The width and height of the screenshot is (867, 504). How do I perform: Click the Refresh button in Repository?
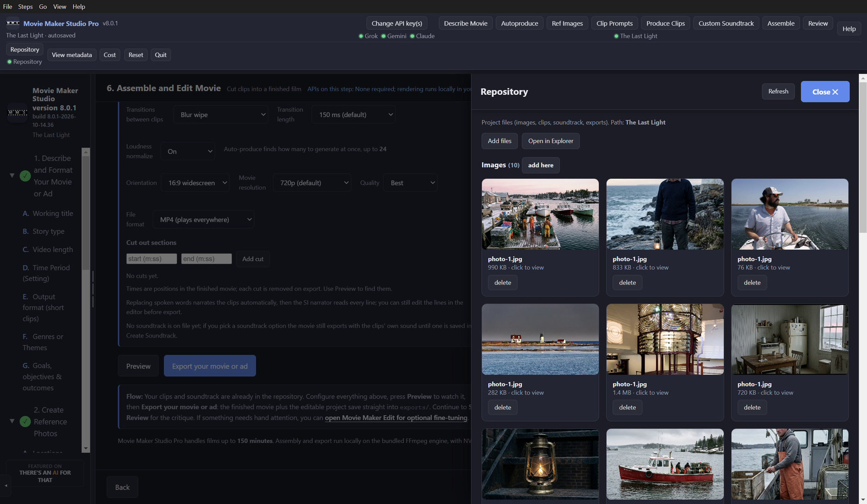778,92
